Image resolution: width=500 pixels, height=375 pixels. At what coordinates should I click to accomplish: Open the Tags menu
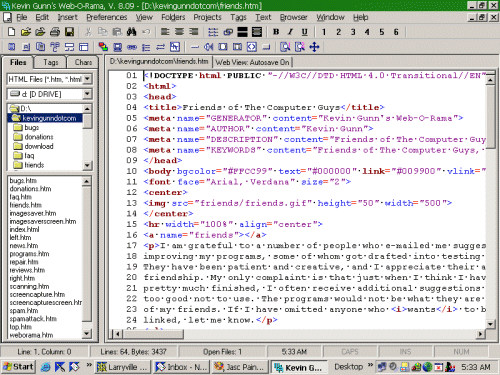(238, 17)
